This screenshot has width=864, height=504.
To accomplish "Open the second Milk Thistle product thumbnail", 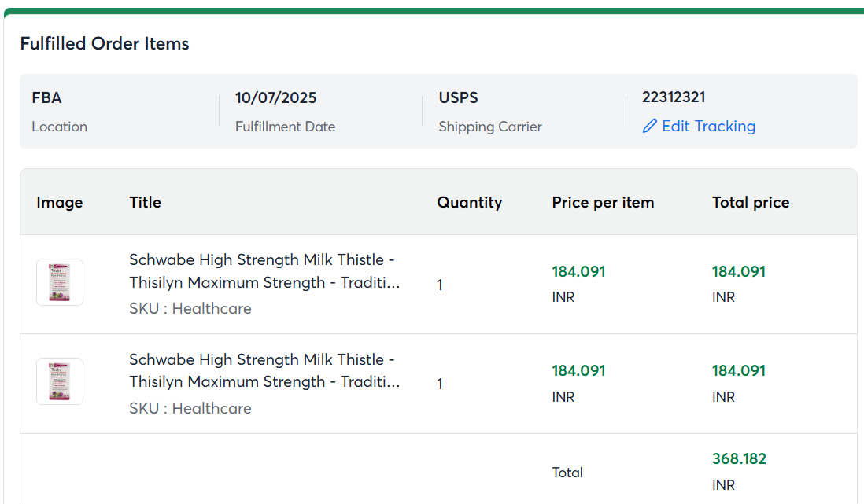I will (x=60, y=381).
